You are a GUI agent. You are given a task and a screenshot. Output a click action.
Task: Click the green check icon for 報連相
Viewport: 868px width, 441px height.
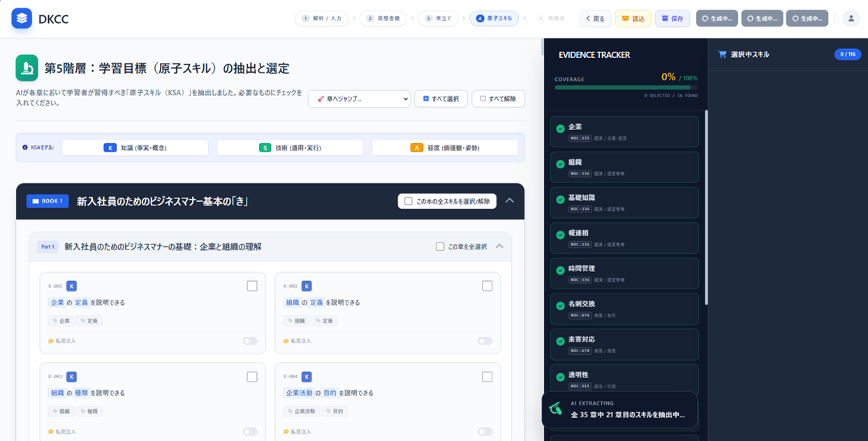tap(560, 235)
